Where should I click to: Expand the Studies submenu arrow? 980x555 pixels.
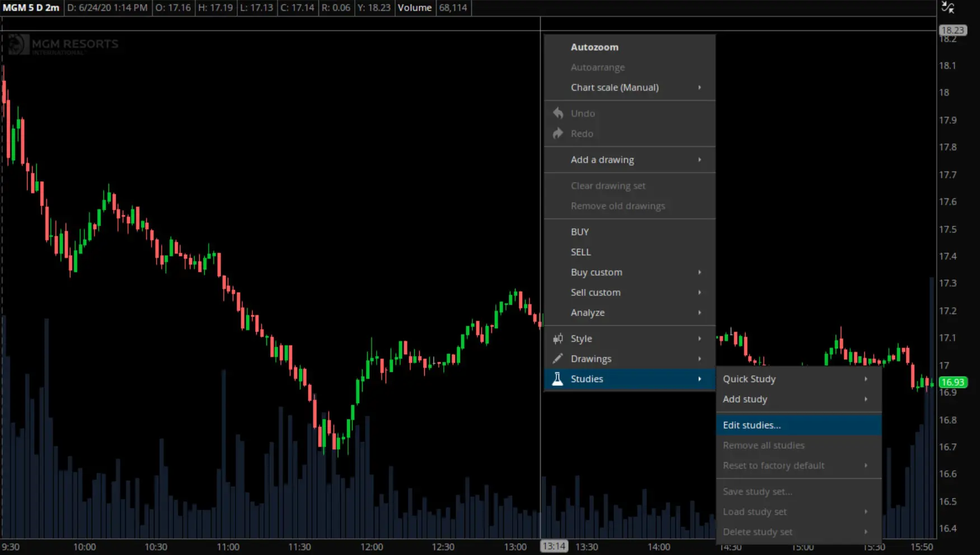click(x=700, y=379)
